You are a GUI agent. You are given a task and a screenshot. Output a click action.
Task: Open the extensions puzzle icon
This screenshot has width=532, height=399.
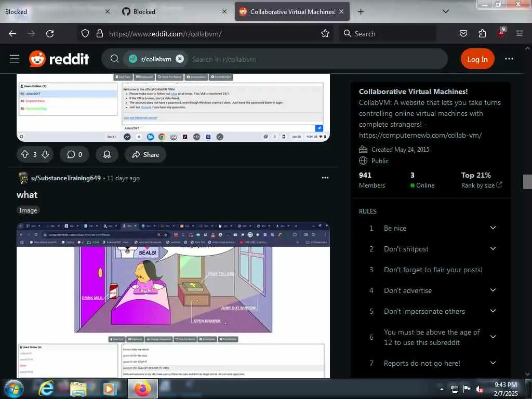point(482,33)
